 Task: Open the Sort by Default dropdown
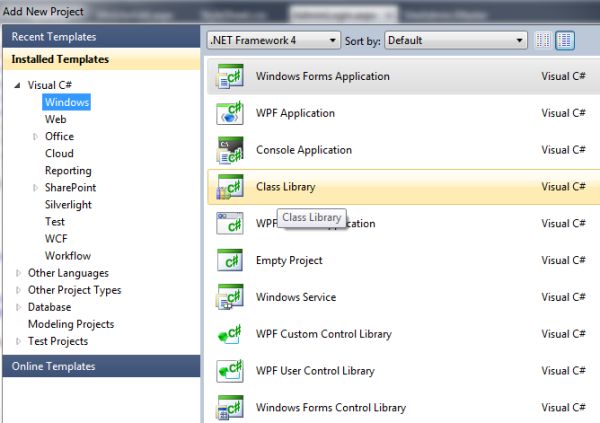(455, 40)
